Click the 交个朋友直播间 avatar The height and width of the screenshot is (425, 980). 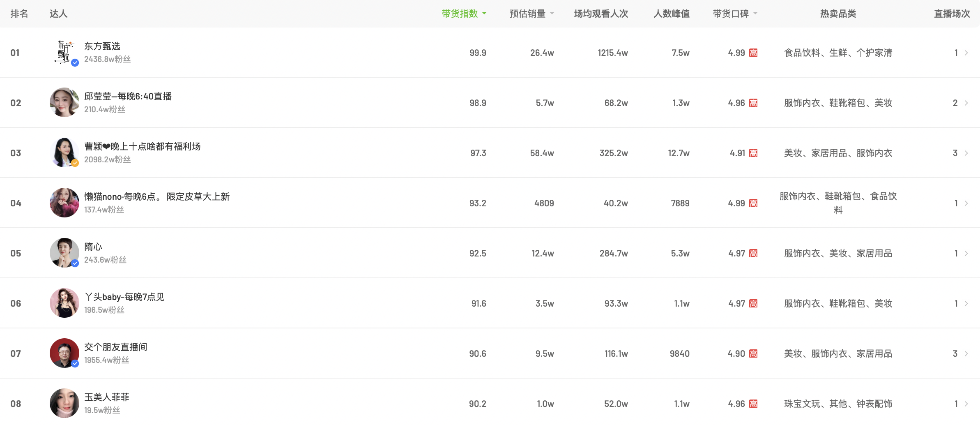64,353
